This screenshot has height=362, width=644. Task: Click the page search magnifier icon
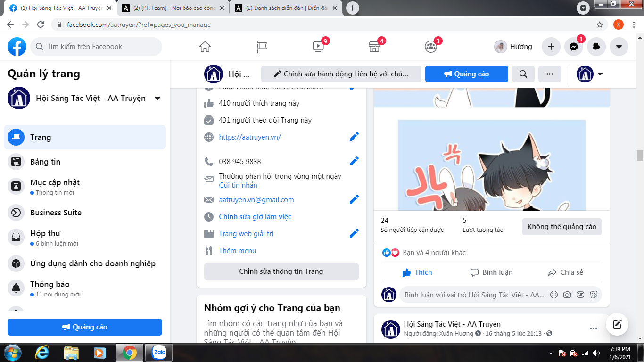[523, 74]
